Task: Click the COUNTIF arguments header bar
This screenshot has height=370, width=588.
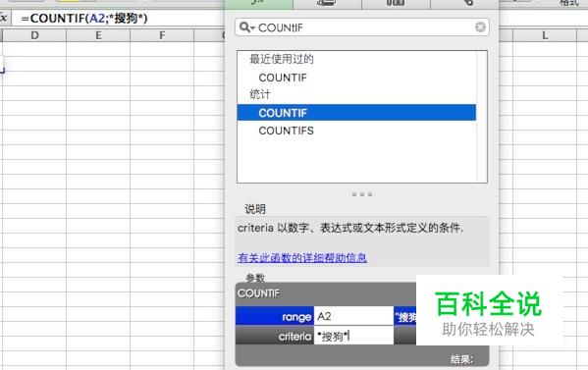Action: 326,293
